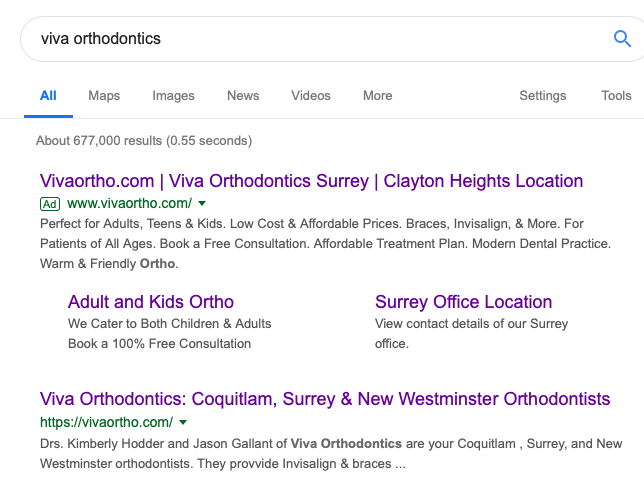
Task: Open the dropdown arrow next to https://vivaortho.com/
Action: [x=183, y=422]
